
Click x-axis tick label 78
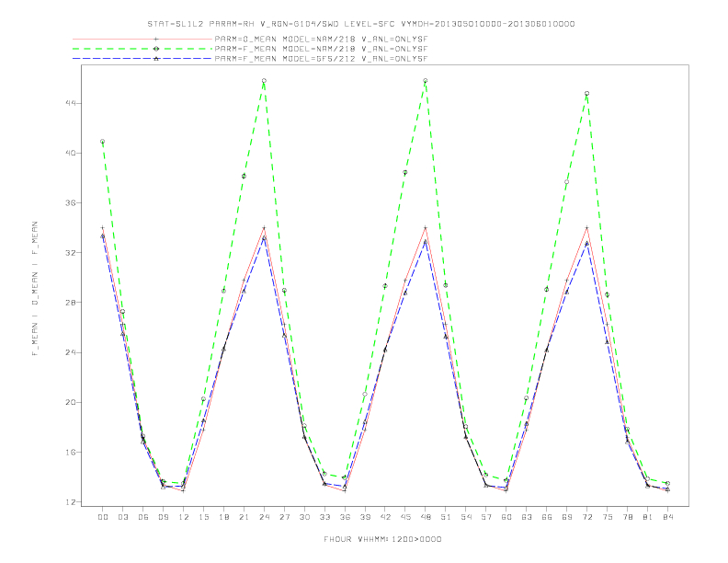pyautogui.click(x=627, y=517)
